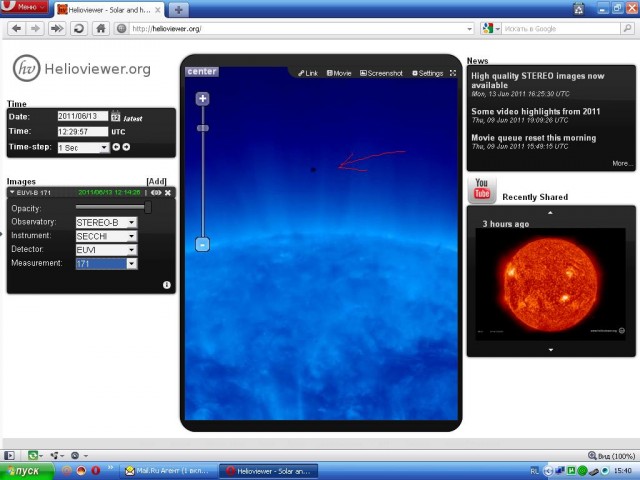Viewport: 640px width, 480px height.
Task: Click the Helioviewer taskbar item
Action: (268, 471)
